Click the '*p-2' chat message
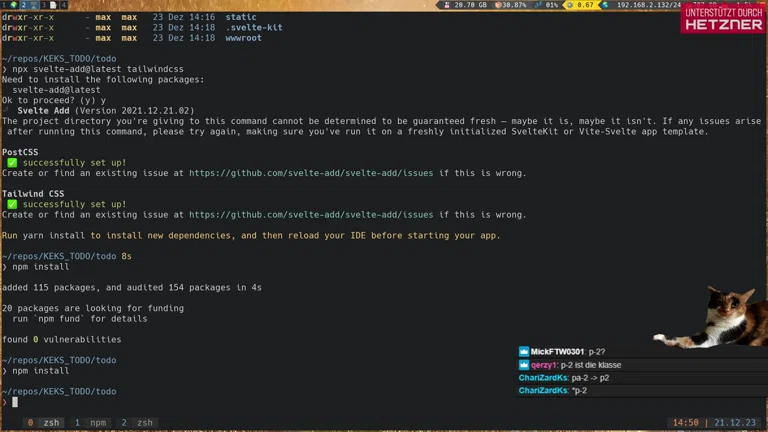The height and width of the screenshot is (432, 768). [x=579, y=390]
